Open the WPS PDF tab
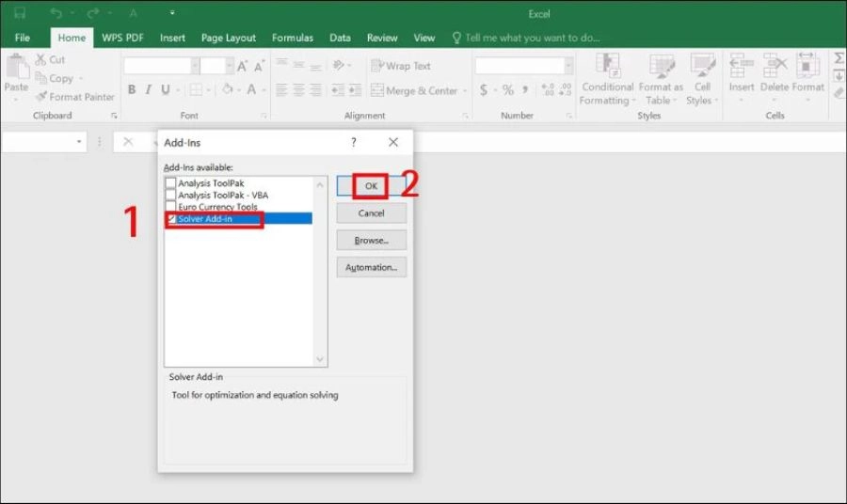Image resolution: width=847 pixels, height=504 pixels. [x=122, y=38]
